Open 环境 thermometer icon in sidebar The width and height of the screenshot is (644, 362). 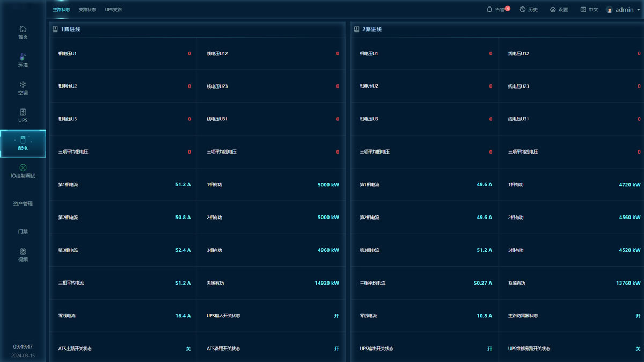pyautogui.click(x=23, y=56)
